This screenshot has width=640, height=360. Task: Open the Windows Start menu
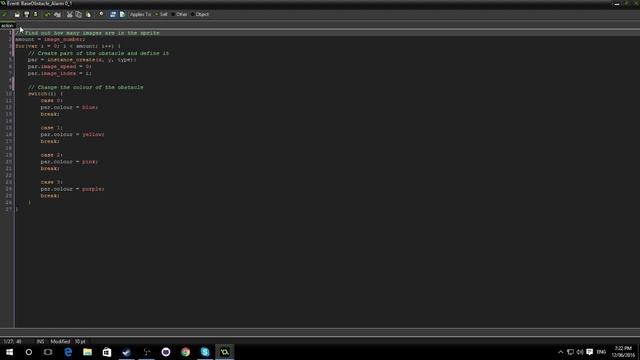pyautogui.click(x=9, y=352)
